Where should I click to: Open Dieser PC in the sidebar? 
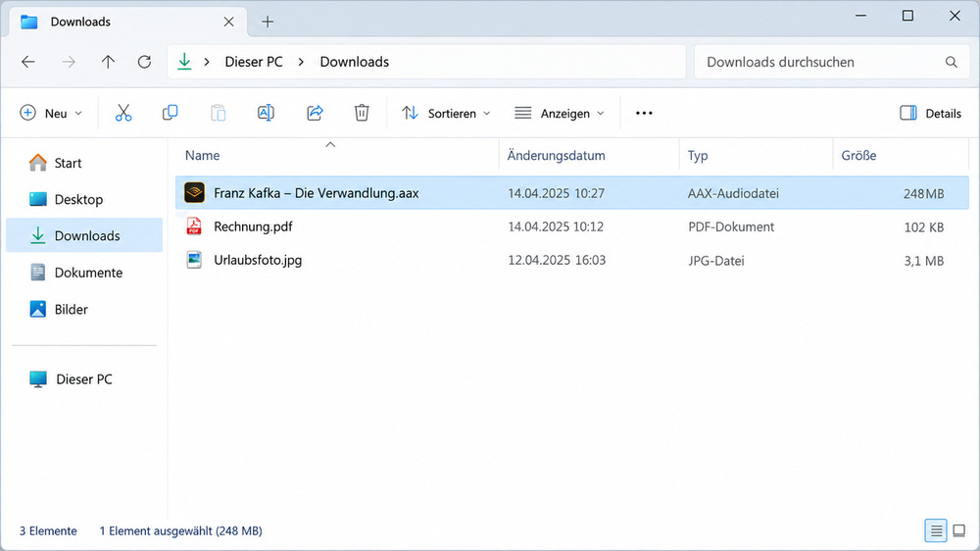point(84,379)
